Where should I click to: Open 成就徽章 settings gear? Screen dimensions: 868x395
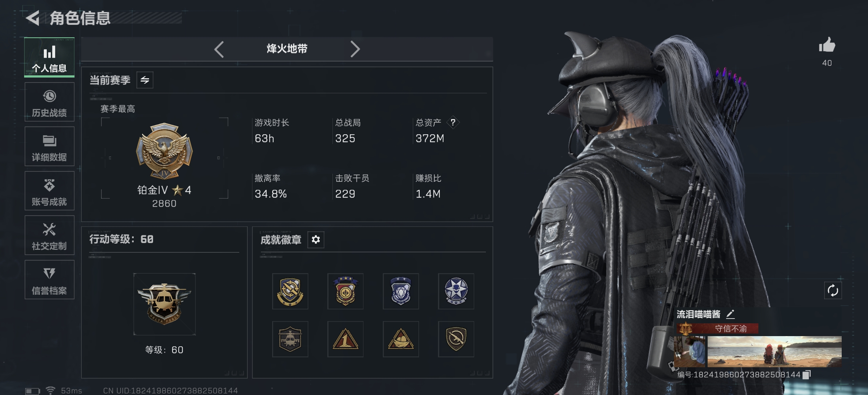316,240
